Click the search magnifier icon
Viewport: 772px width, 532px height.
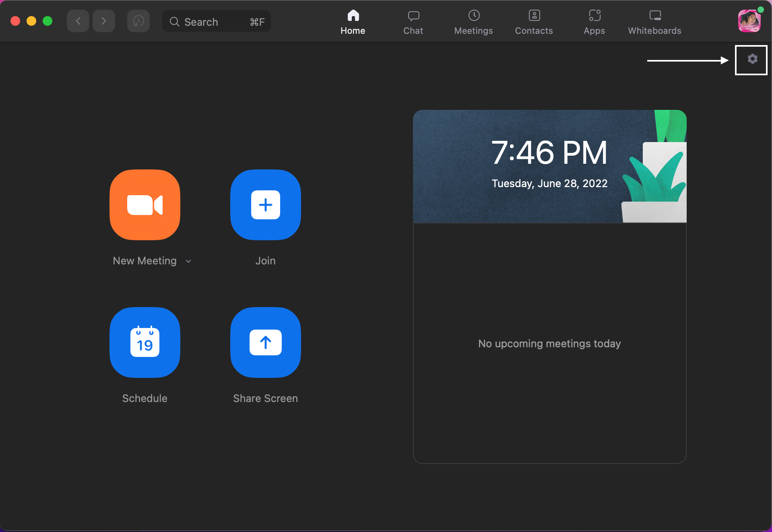point(174,22)
